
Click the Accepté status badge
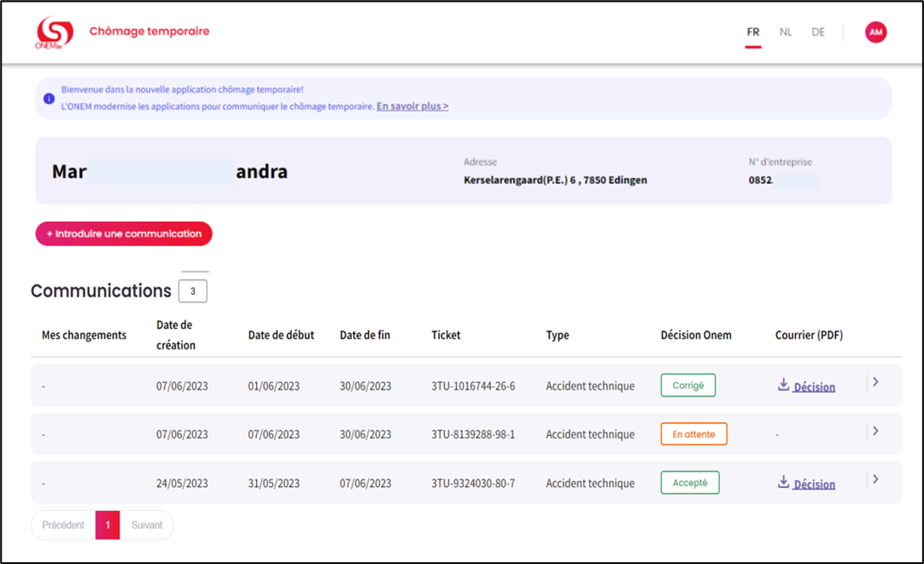tap(690, 483)
